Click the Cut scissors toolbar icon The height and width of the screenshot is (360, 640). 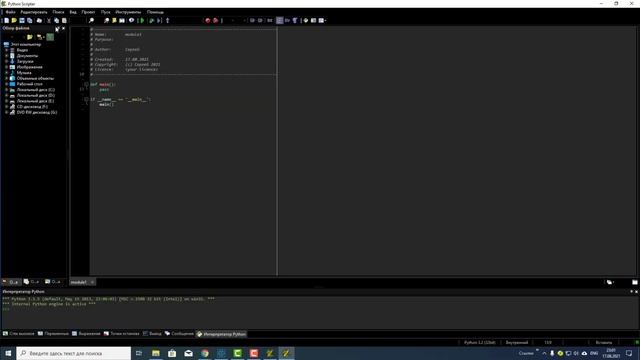pos(49,20)
